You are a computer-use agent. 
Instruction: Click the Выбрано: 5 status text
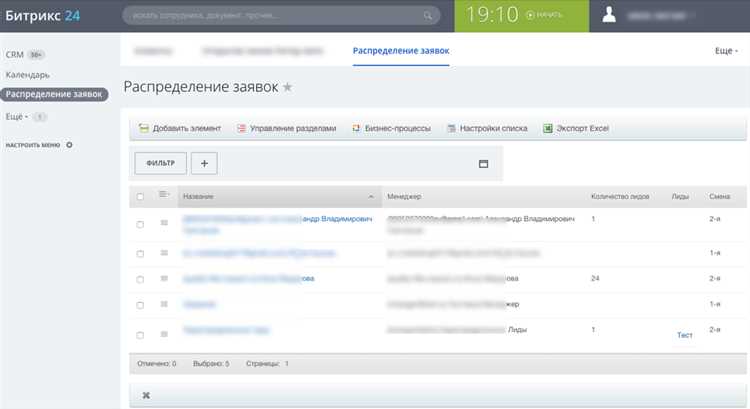(x=211, y=364)
